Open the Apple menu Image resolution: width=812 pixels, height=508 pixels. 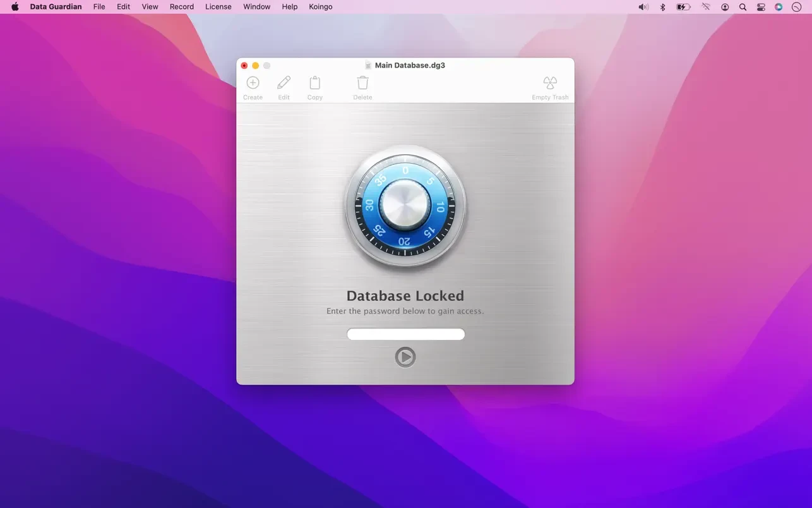[15, 7]
